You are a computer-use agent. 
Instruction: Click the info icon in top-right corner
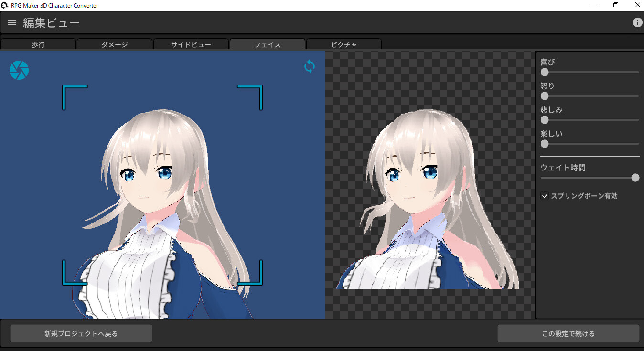coord(637,22)
